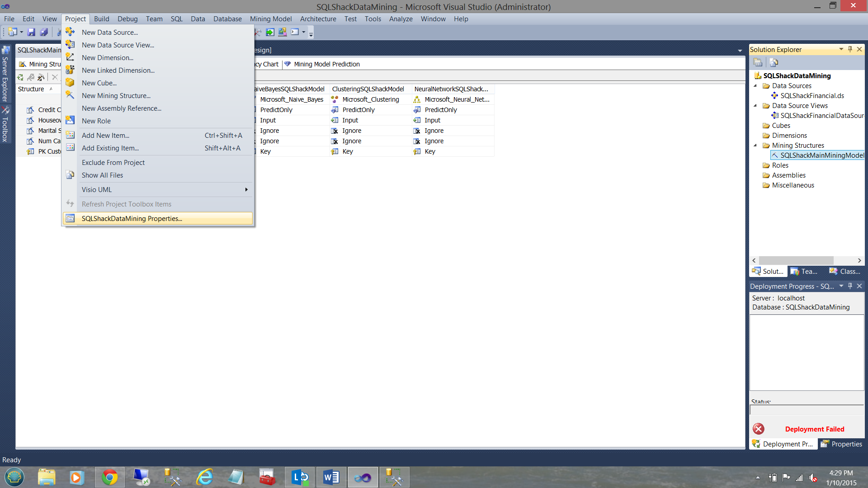Click the Solution Explorer horizontal scrollbar

(x=796, y=261)
